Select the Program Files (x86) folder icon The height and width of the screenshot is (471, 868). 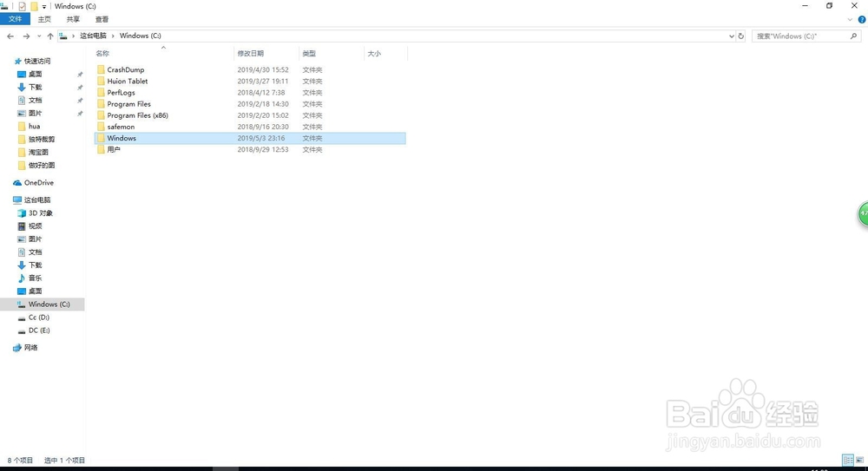tap(101, 115)
